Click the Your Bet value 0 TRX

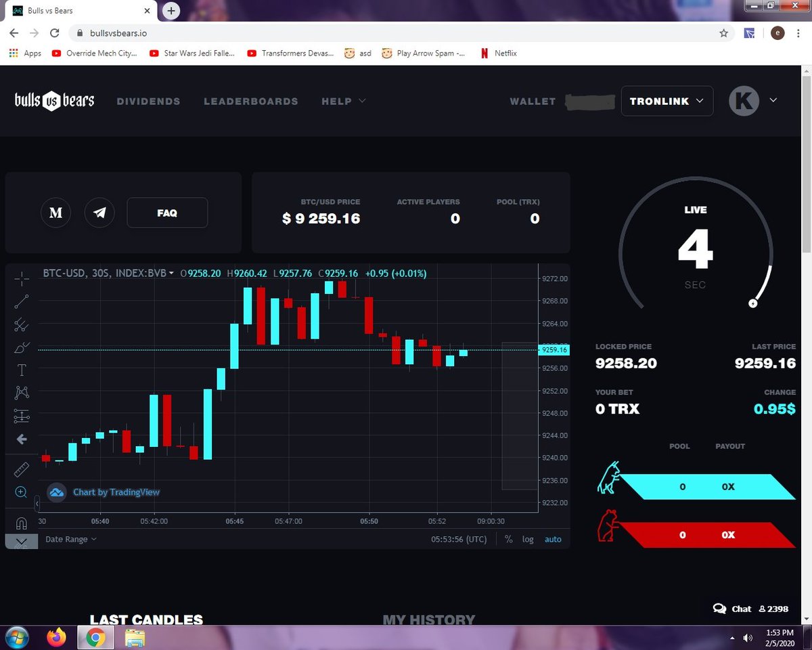tap(617, 409)
